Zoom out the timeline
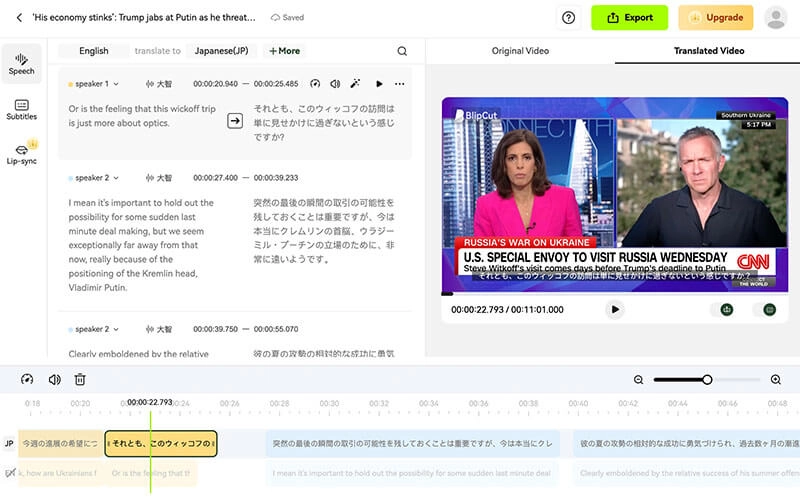800x497 pixels. (638, 380)
